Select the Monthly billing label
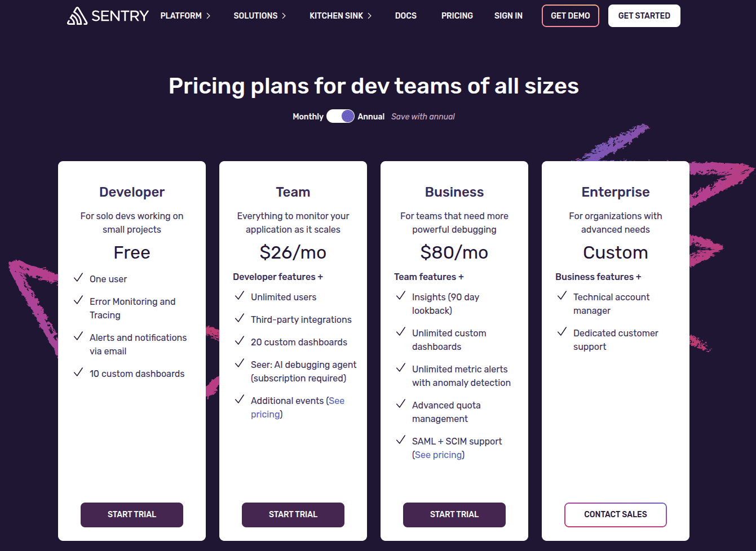The image size is (756, 551). pos(308,117)
